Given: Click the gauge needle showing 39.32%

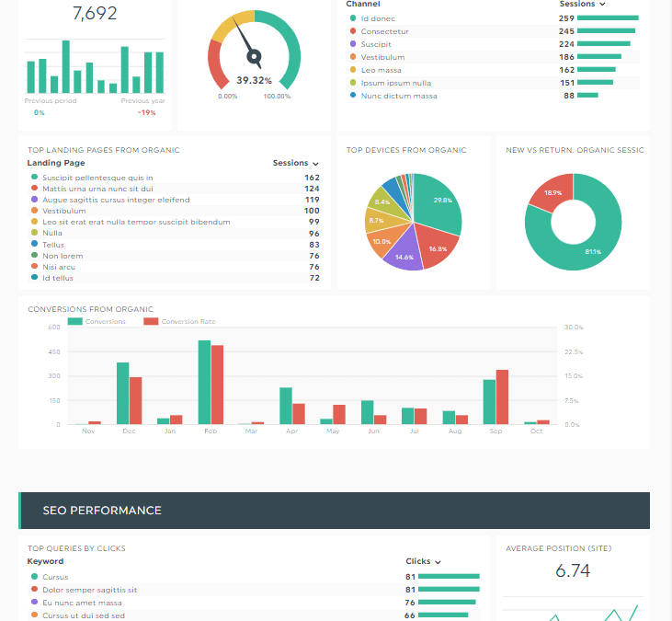Looking at the screenshot, I should 246,41.
